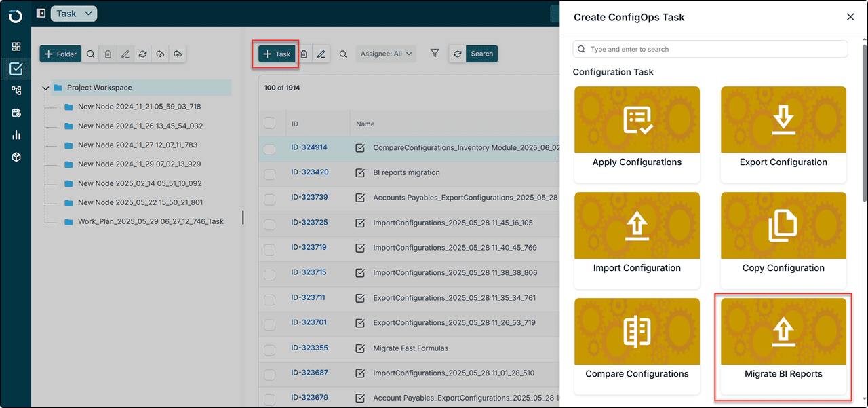Tick the checkbox for row ID-323739
The width and height of the screenshot is (868, 408).
coord(270,200)
